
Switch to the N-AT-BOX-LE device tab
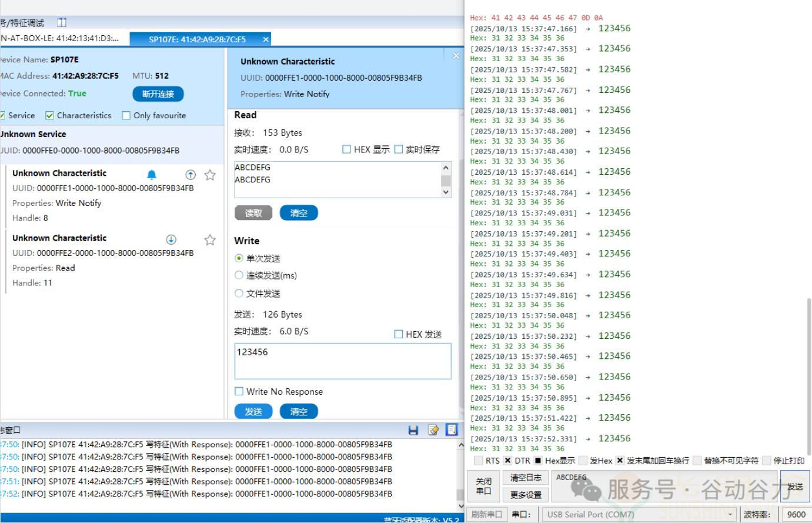click(x=59, y=39)
